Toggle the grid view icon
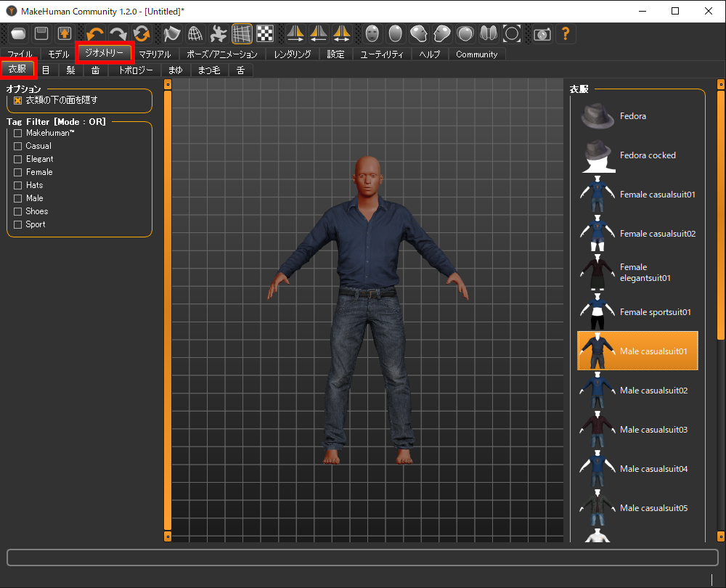The width and height of the screenshot is (726, 588). 242,33
